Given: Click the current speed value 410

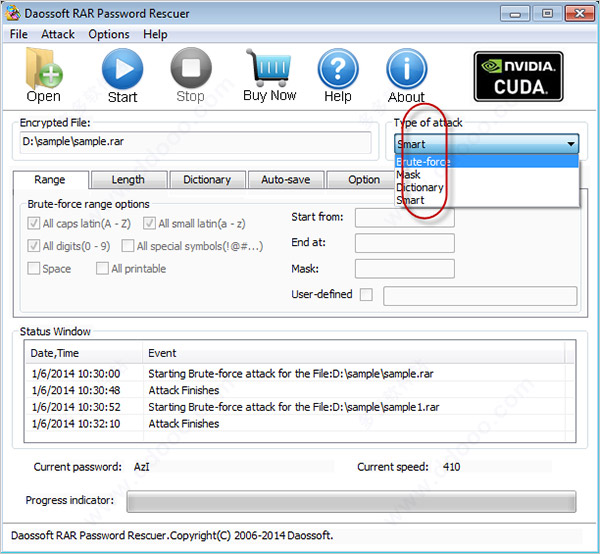Looking at the screenshot, I should (452, 467).
